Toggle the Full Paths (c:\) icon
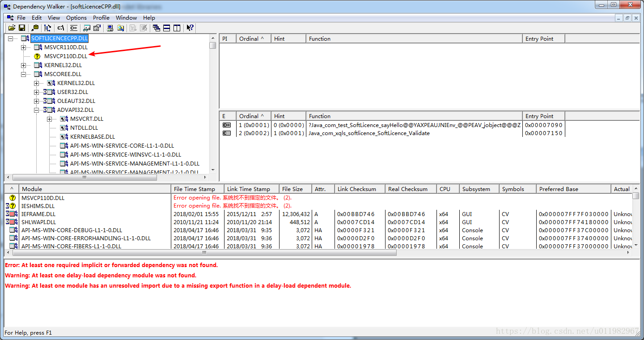Viewport: 644px width, 340px height. 61,28
